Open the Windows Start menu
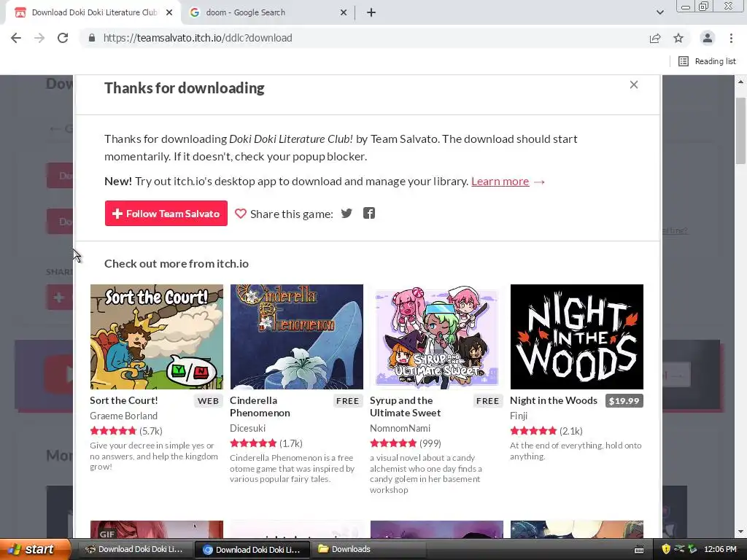Screen dimensions: 747x560 [34, 549]
